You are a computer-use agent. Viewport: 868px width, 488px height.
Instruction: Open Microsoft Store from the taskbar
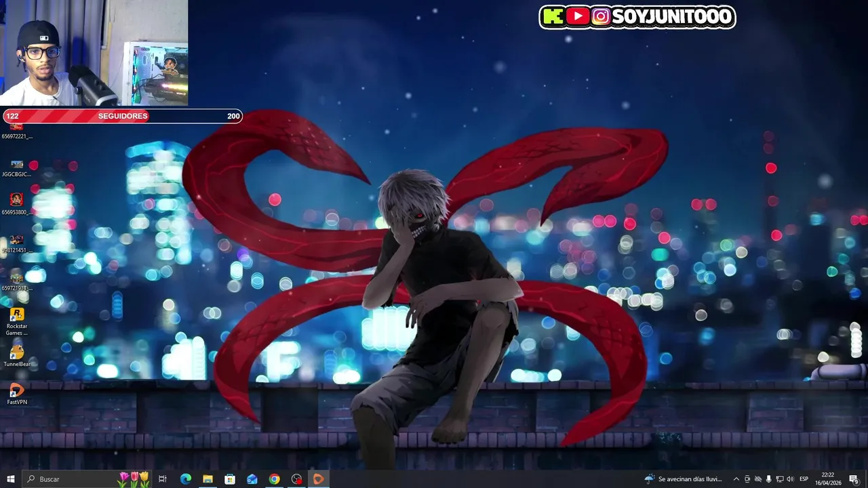click(x=230, y=479)
